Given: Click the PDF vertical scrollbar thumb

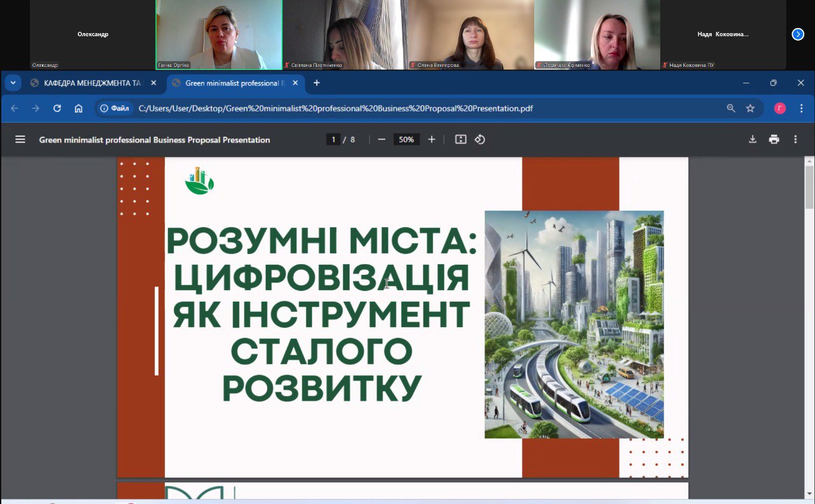Looking at the screenshot, I should 809,188.
